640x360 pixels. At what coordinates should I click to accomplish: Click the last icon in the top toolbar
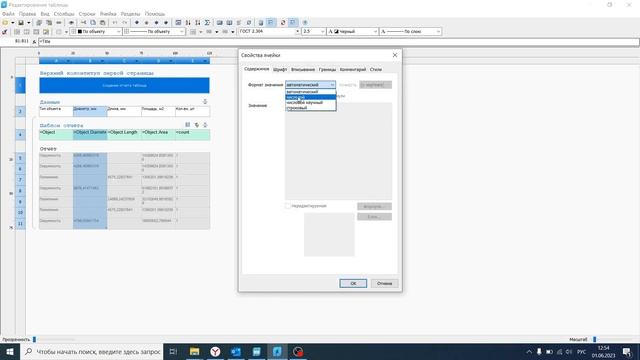click(304, 23)
